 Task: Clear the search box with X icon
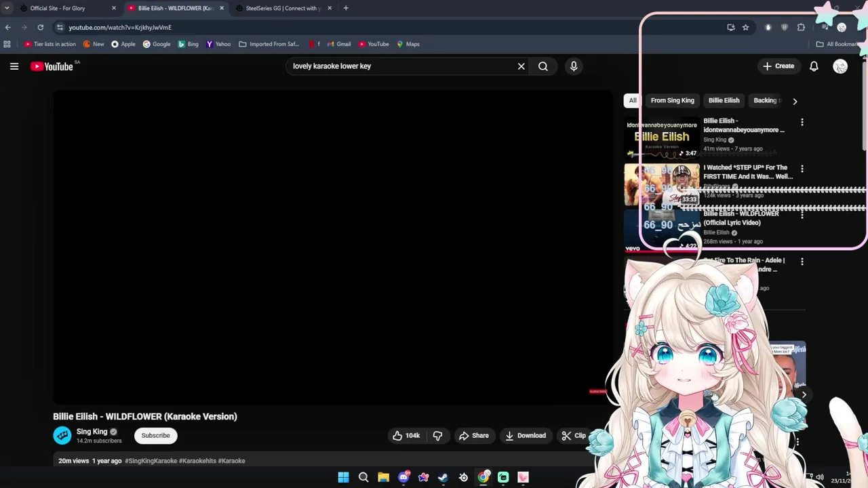tap(521, 66)
